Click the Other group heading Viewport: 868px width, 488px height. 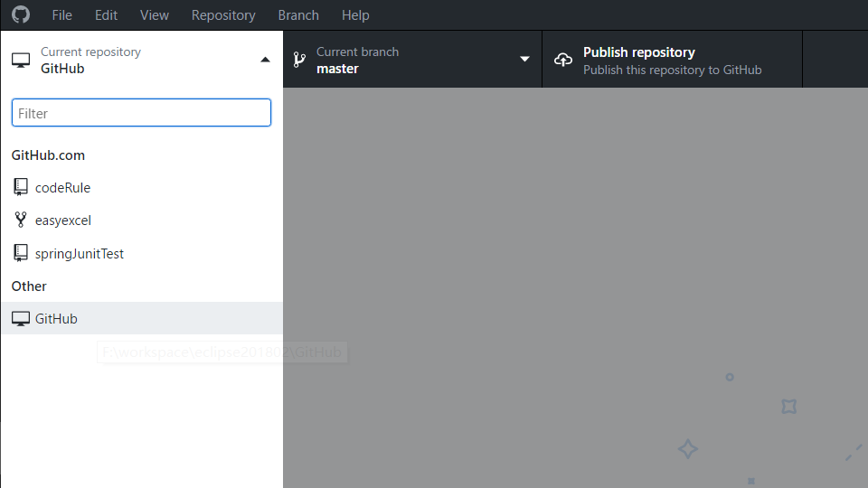pyautogui.click(x=29, y=286)
